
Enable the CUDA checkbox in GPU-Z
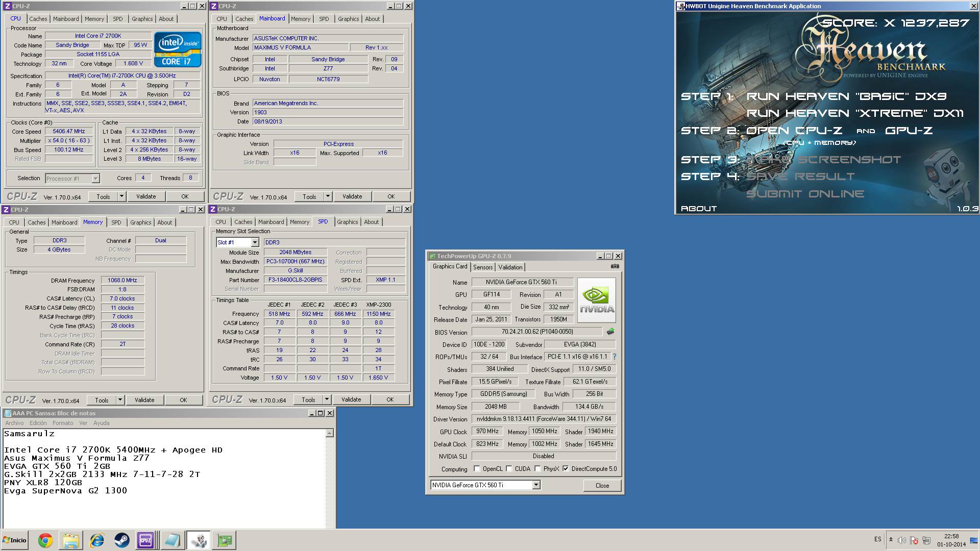point(509,468)
